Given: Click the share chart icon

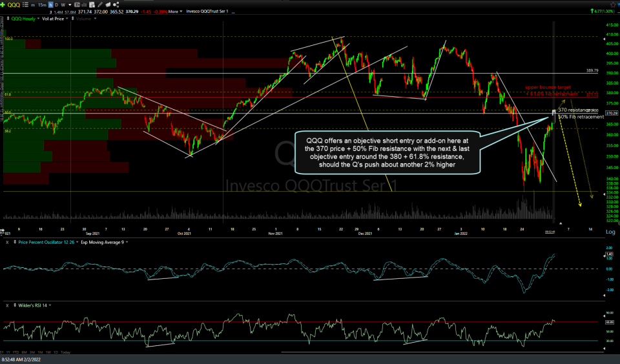Looking at the screenshot, I should pyautogui.click(x=116, y=5).
